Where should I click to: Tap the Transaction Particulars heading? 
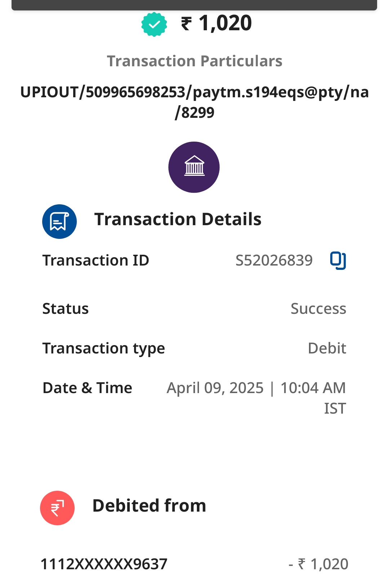coord(195,61)
